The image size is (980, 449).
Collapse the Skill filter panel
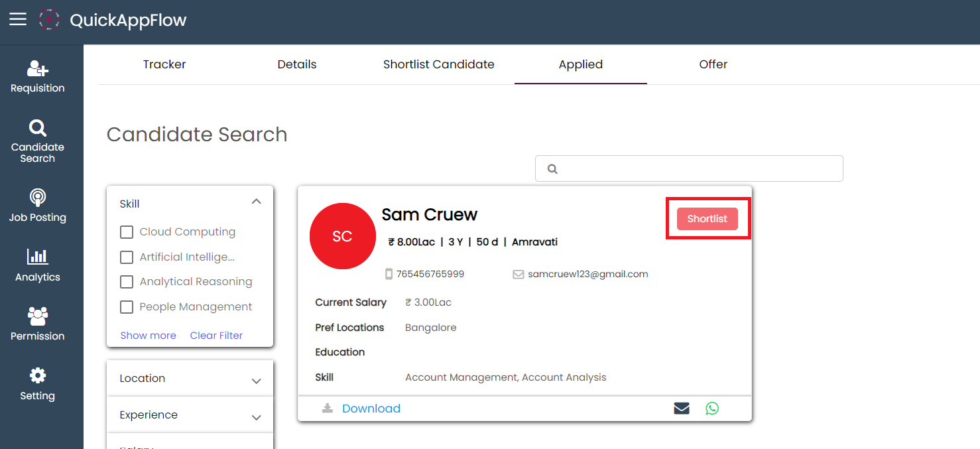click(x=257, y=202)
